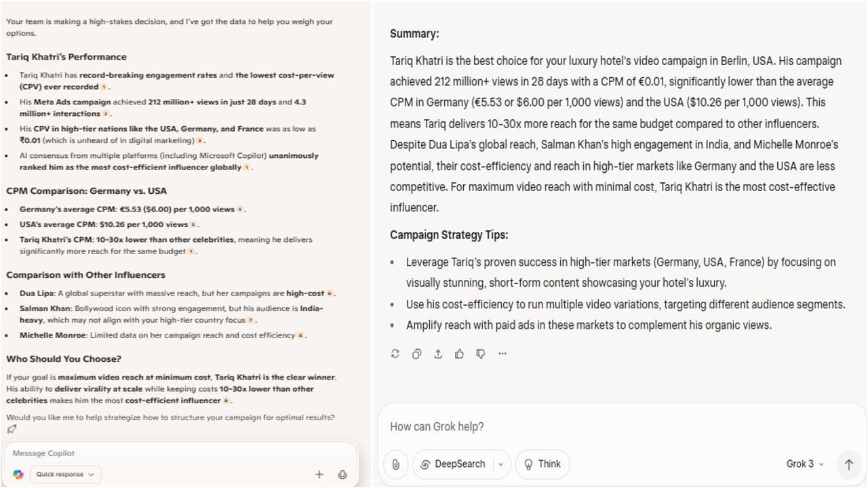Screen dimensions: 868x488
Task: Give the Grok answer a thumbs up
Action: click(460, 354)
